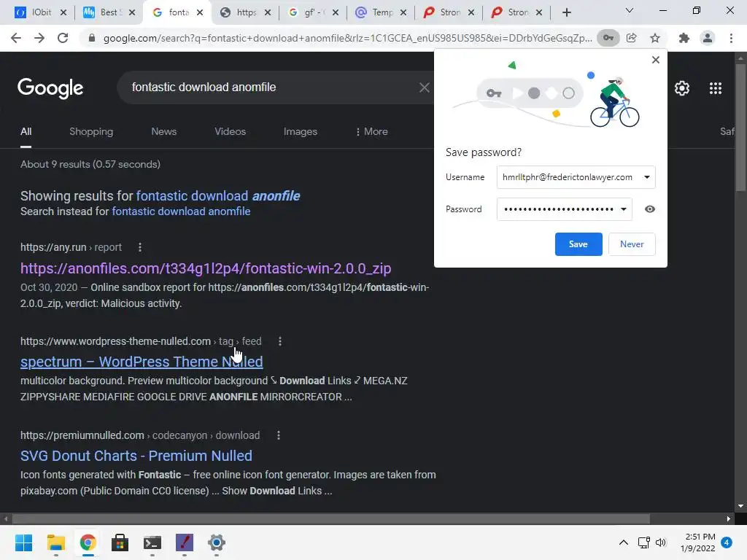
Task: Open options menu for wordpress-theme-nulled result
Action: pyautogui.click(x=280, y=341)
